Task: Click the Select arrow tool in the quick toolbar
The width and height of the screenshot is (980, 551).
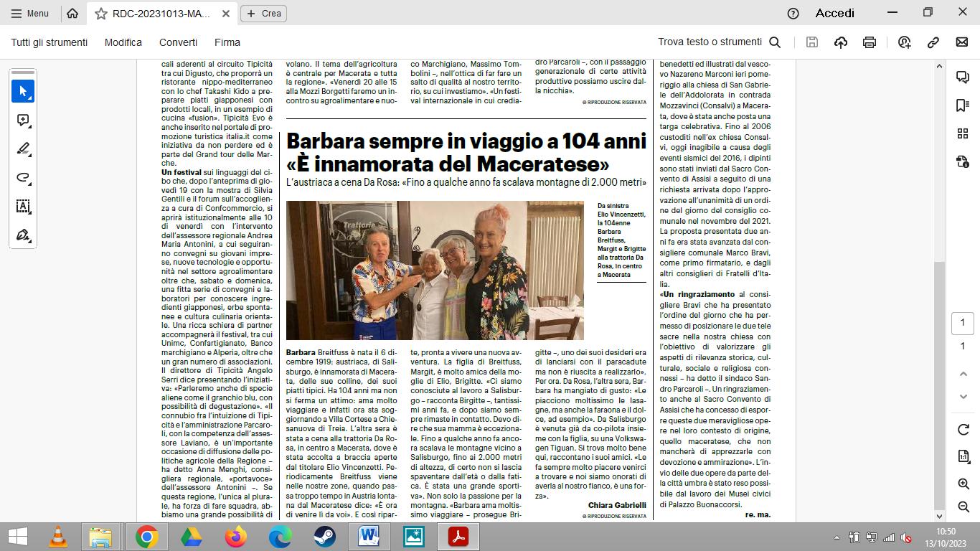Action: pyautogui.click(x=23, y=91)
